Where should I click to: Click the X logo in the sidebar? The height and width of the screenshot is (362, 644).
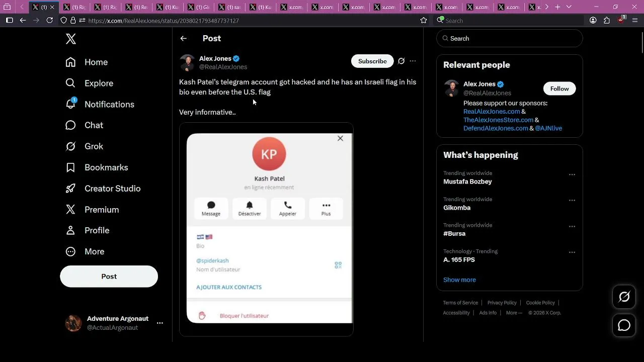(71, 39)
